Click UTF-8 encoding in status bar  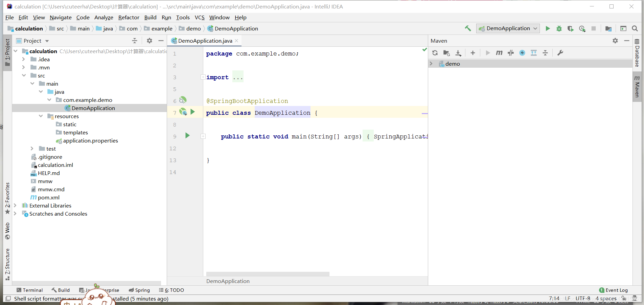pyautogui.click(x=583, y=299)
